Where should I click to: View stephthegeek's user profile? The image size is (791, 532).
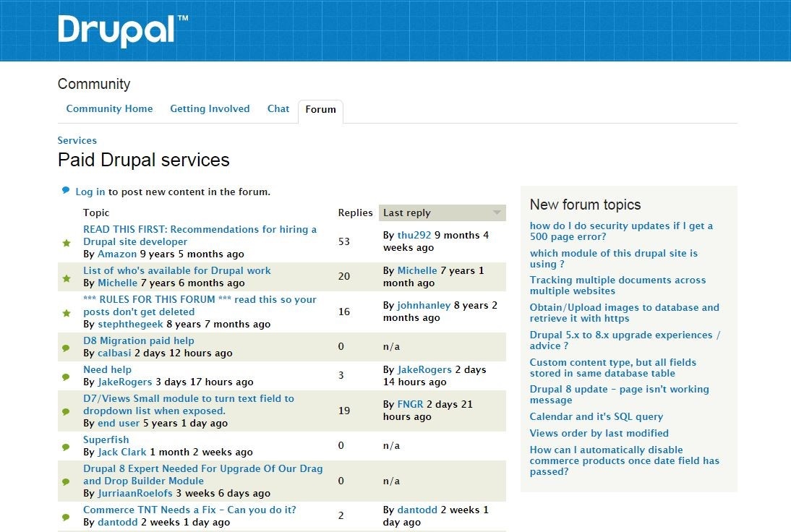[x=131, y=324]
